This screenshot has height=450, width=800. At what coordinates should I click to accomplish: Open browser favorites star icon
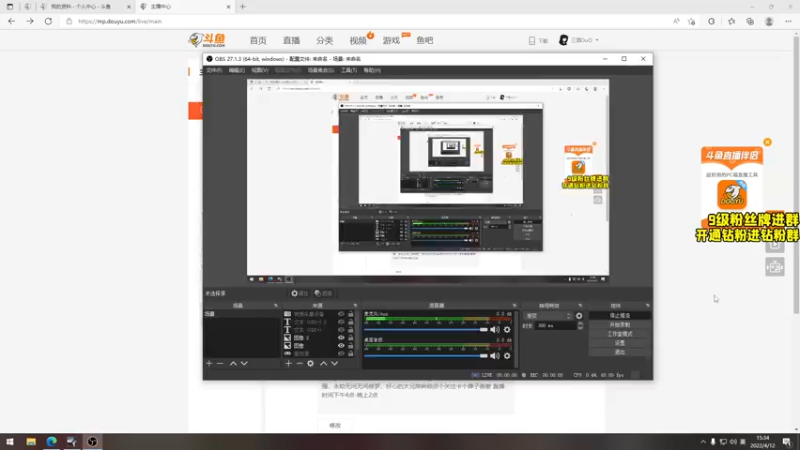[731, 21]
